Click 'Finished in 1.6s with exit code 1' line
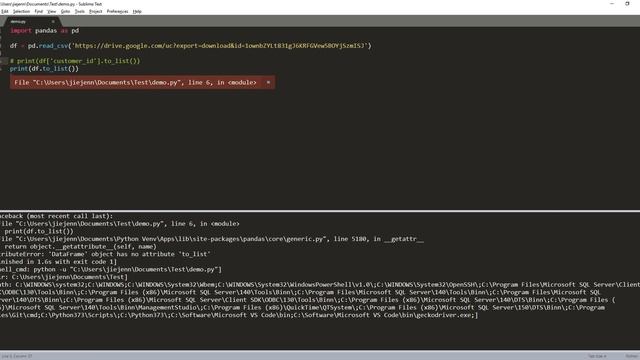Viewport: 640px width, 360px height. point(58,262)
